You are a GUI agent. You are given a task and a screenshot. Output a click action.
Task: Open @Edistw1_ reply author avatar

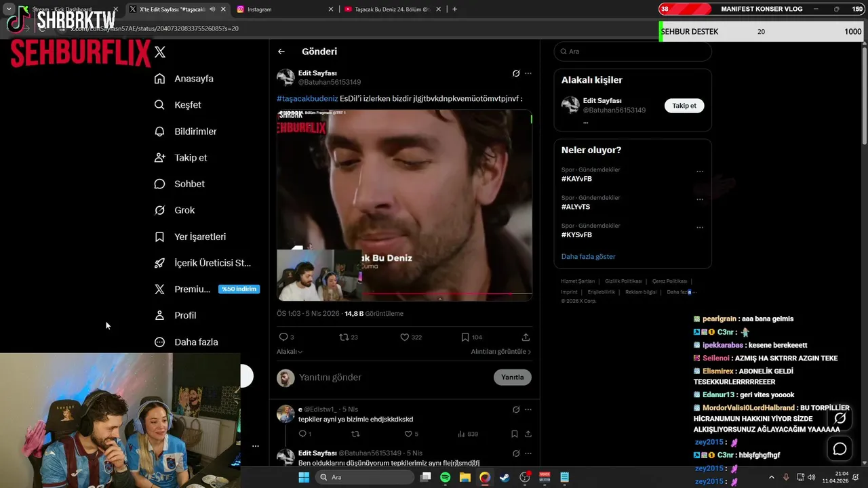285,413
